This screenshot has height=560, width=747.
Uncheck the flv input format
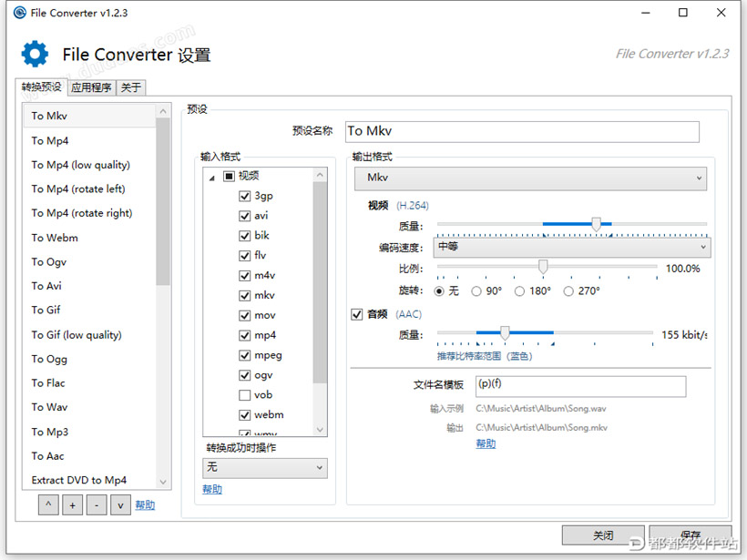point(244,256)
